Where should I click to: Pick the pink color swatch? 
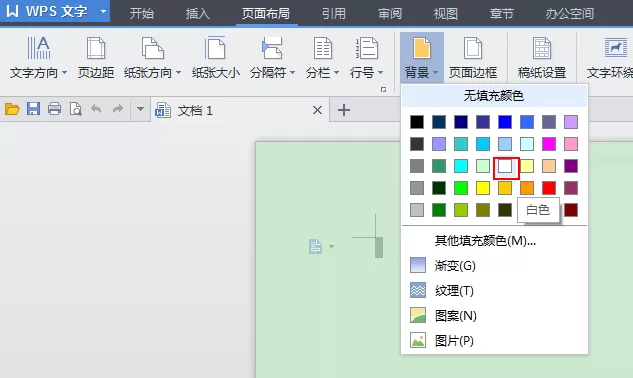click(571, 144)
